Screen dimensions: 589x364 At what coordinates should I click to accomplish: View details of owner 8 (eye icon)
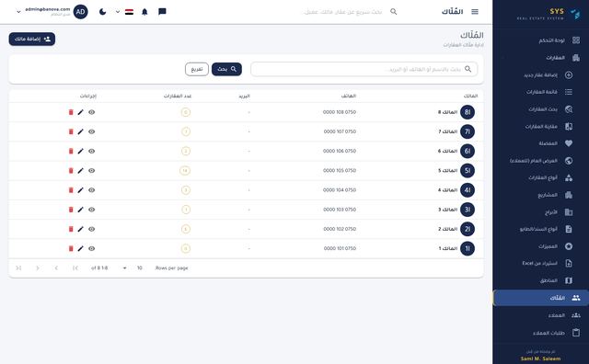[92, 112]
